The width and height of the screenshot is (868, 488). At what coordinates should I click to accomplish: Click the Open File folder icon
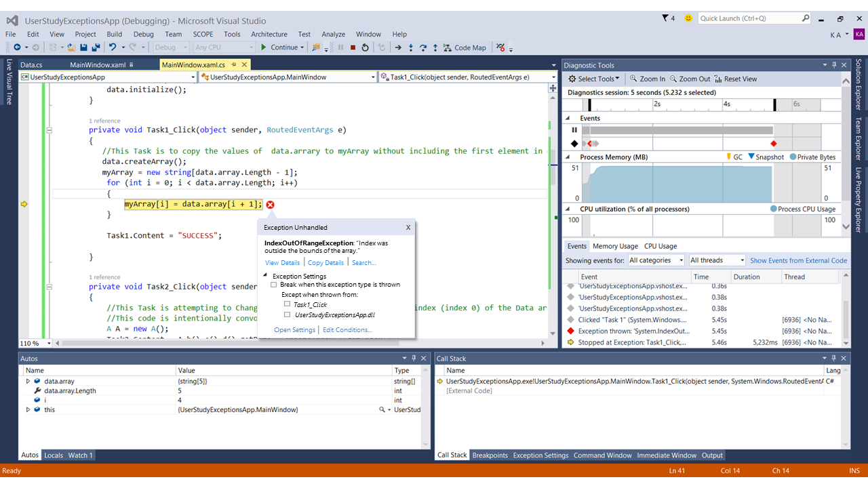[71, 47]
